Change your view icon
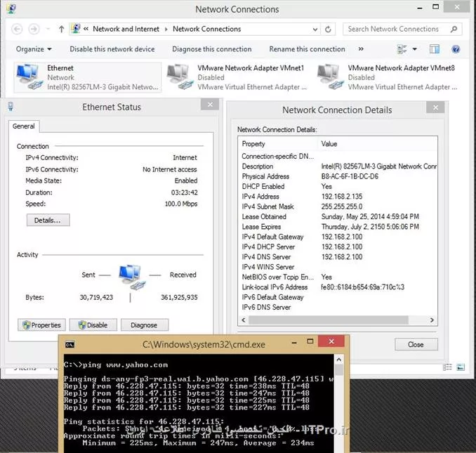The image size is (476, 453). (x=402, y=49)
